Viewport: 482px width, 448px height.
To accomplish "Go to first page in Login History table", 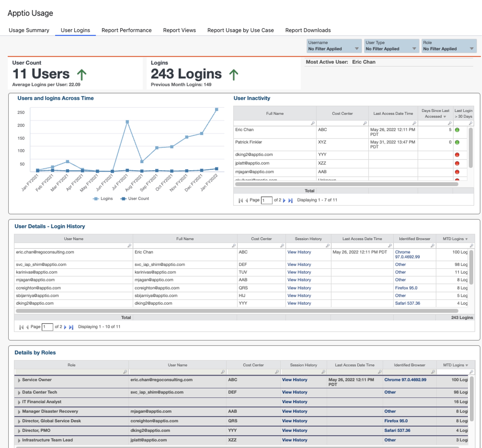I will tap(21, 327).
